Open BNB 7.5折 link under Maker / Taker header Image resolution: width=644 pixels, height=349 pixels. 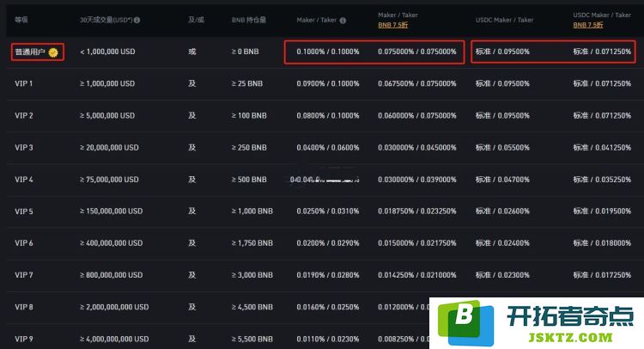(x=392, y=25)
